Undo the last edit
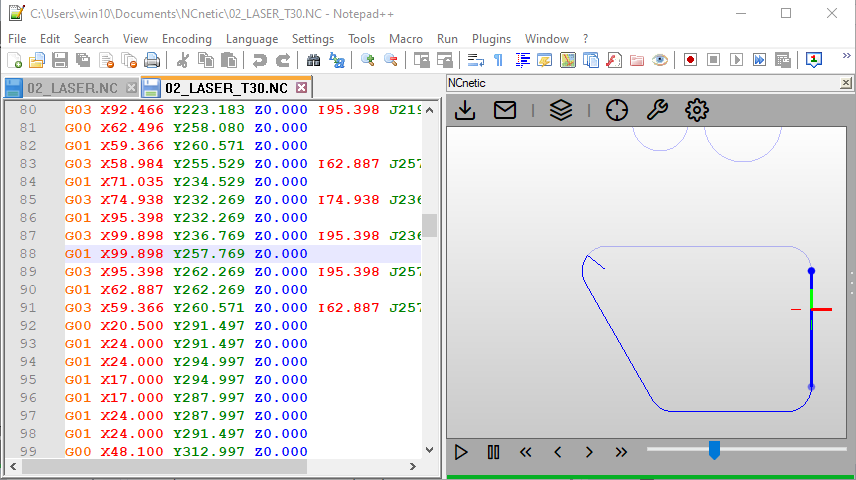The width and height of the screenshot is (856, 480). tap(259, 60)
